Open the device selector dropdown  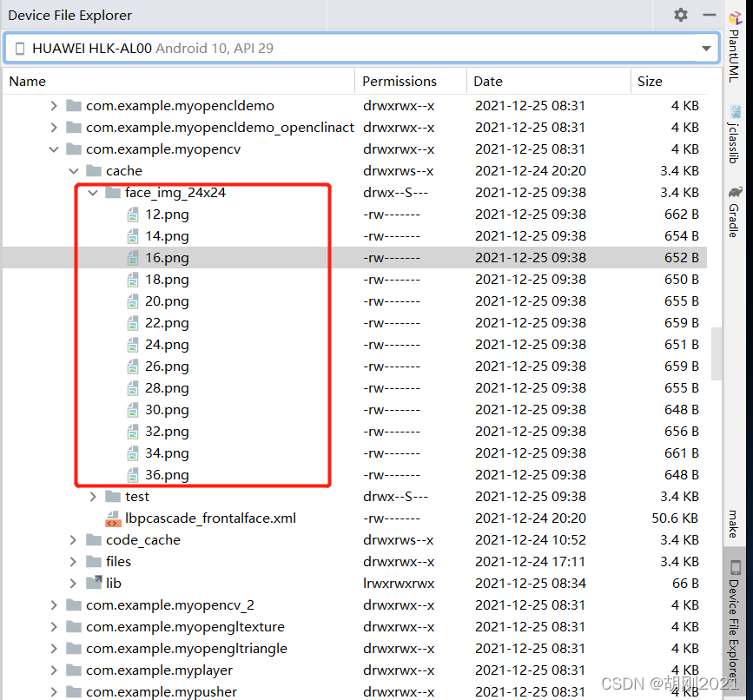(x=706, y=48)
